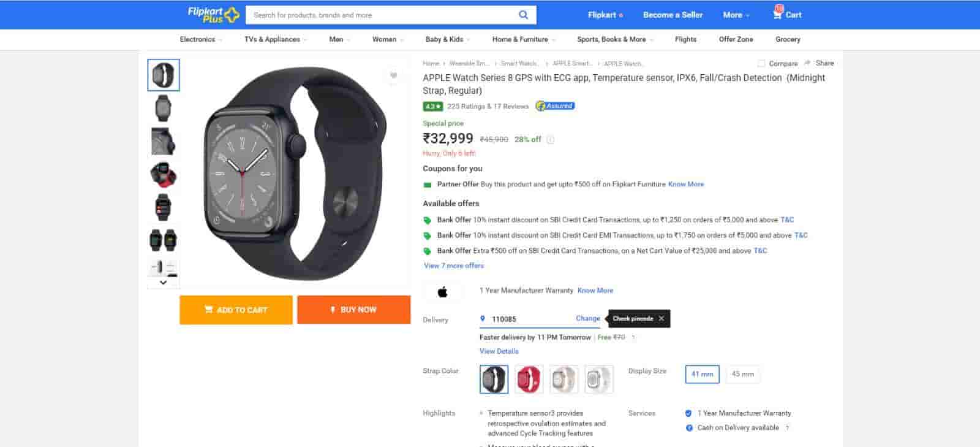The width and height of the screenshot is (980, 447).
Task: Click the Share arrow icon
Action: (x=807, y=63)
